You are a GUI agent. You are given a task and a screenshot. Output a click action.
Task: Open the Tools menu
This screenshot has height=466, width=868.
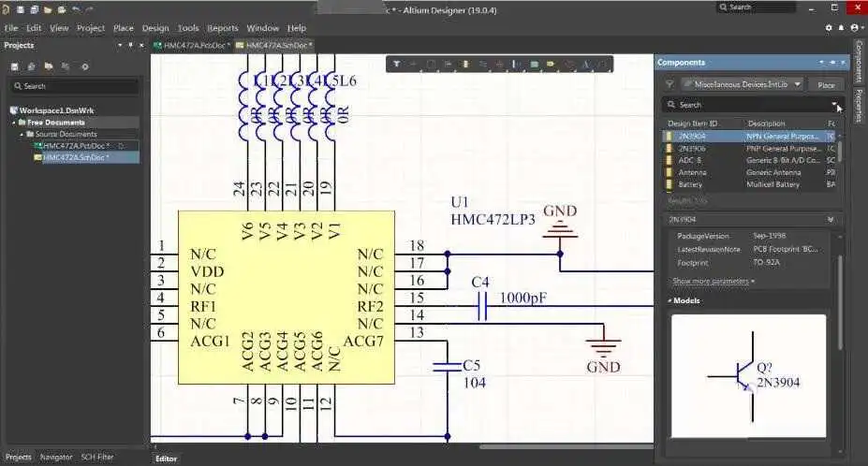click(x=188, y=28)
